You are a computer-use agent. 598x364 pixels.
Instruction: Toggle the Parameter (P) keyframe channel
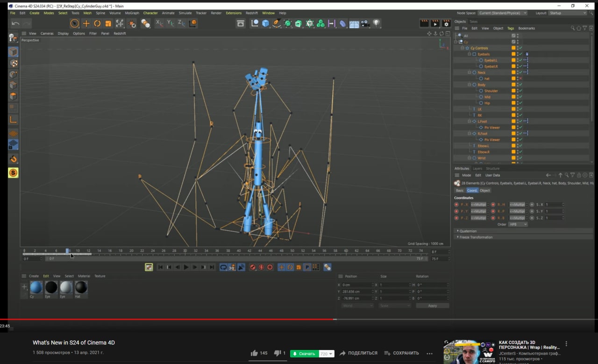(x=307, y=267)
